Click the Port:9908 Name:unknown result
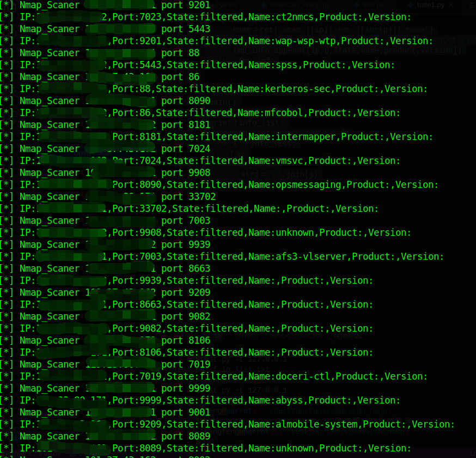The width and height of the screenshot is (476, 458). click(x=205, y=233)
